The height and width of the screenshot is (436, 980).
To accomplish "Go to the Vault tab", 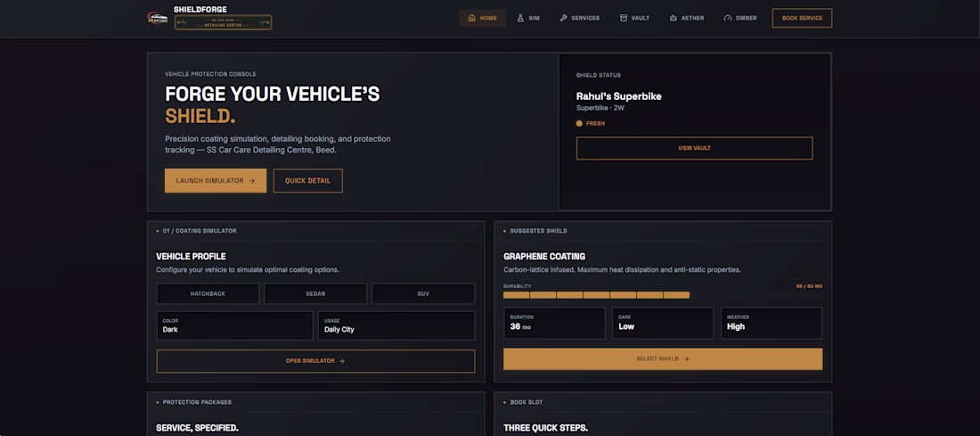I will click(634, 18).
